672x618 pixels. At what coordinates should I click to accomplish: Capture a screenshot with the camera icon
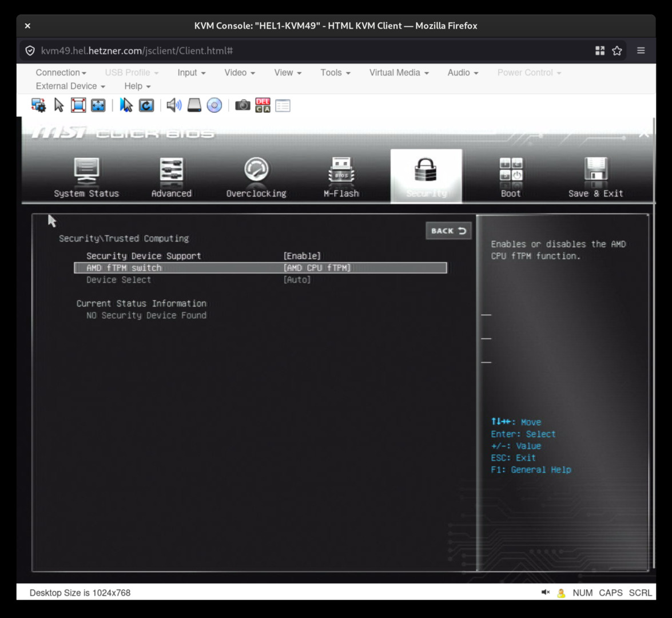pos(242,105)
